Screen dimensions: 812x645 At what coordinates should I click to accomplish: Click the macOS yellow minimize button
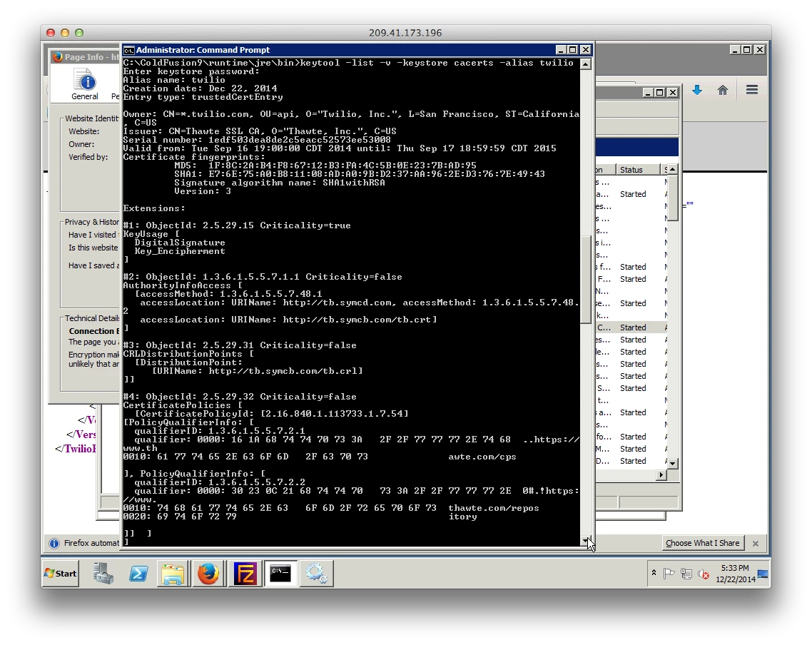click(x=65, y=33)
